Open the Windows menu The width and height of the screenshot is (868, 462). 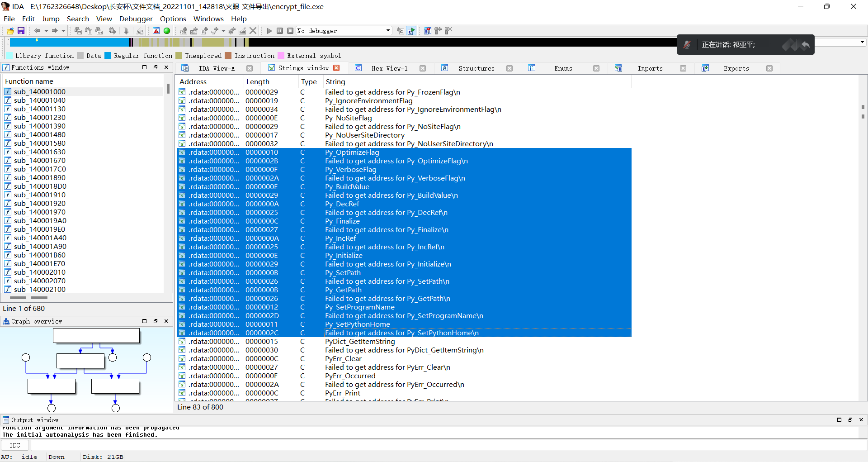coord(208,19)
